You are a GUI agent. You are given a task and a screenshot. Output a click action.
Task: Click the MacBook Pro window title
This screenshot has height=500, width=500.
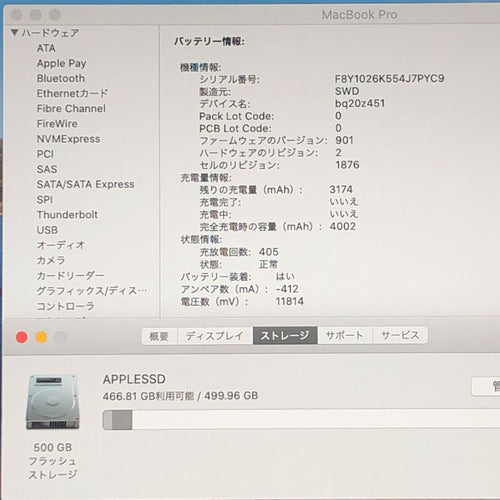359,15
